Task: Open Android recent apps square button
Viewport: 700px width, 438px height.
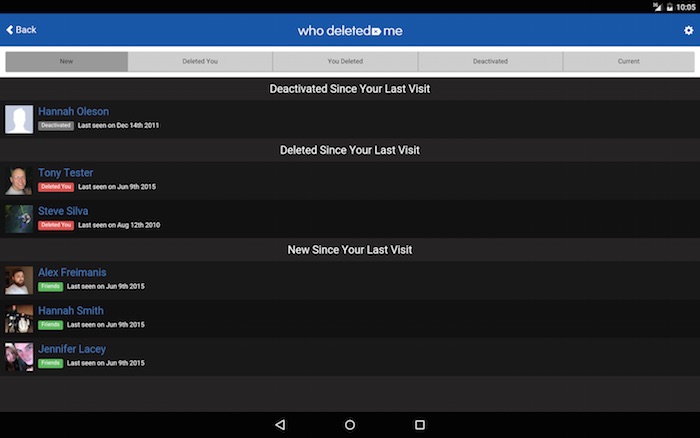Action: coord(420,425)
